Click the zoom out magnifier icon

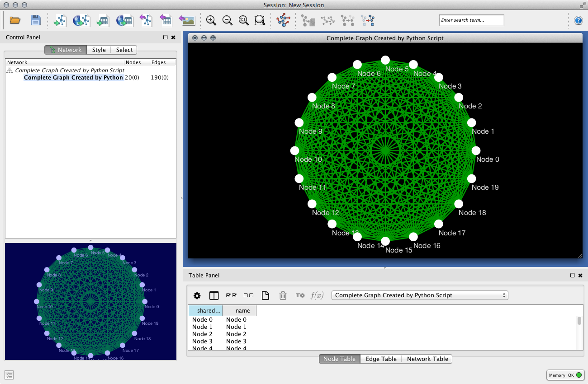click(x=228, y=20)
